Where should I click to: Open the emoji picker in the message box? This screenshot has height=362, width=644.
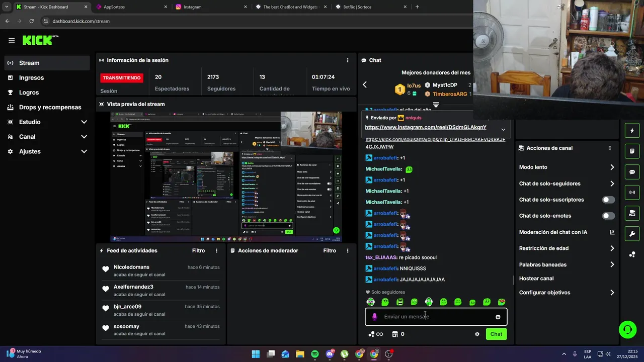pyautogui.click(x=498, y=317)
